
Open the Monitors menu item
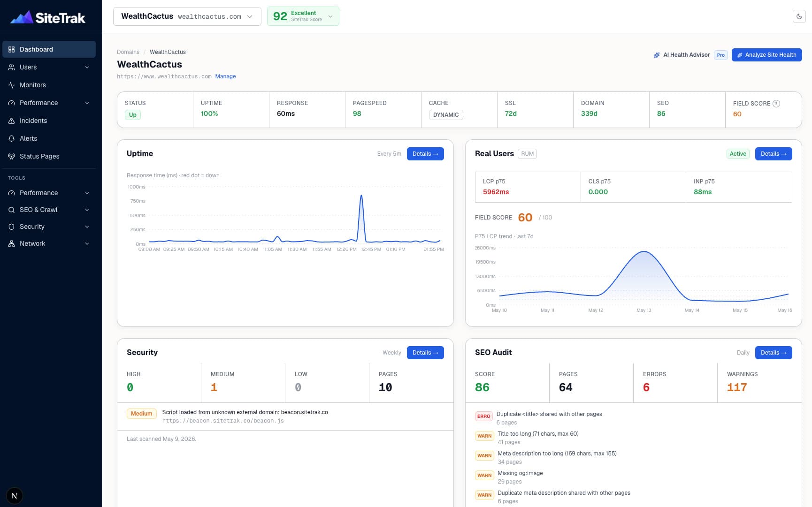click(49, 85)
